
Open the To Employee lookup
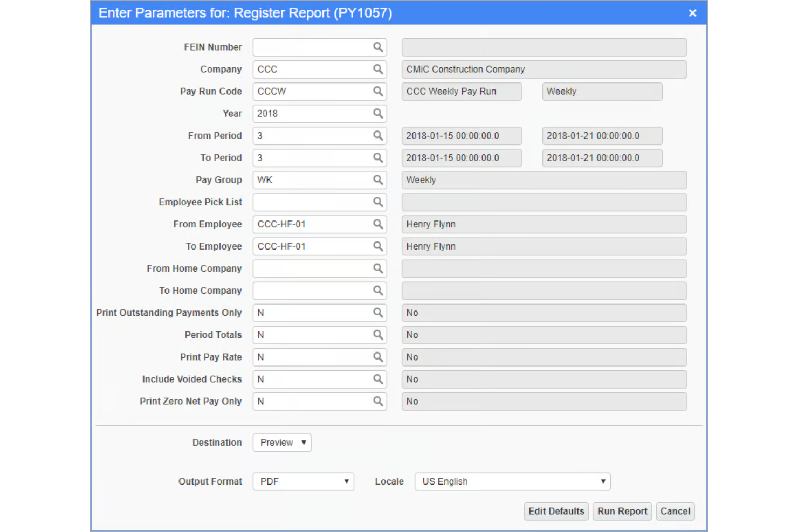point(378,246)
